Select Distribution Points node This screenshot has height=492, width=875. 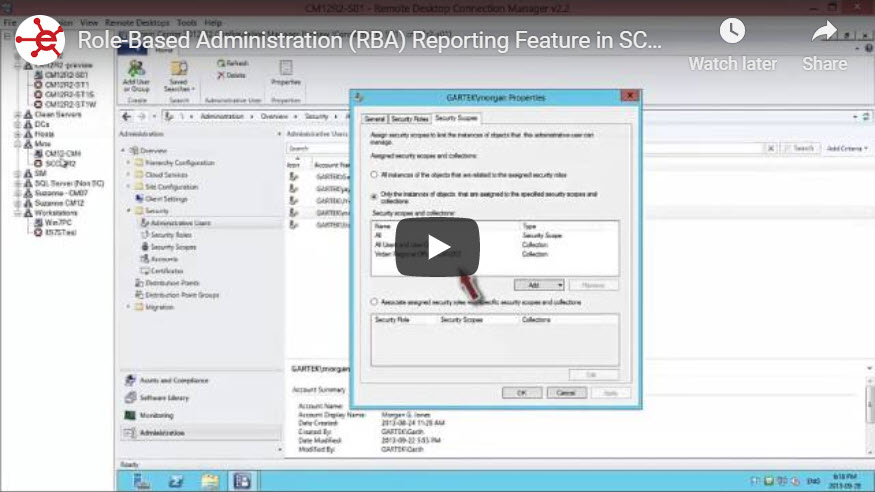tap(172, 283)
